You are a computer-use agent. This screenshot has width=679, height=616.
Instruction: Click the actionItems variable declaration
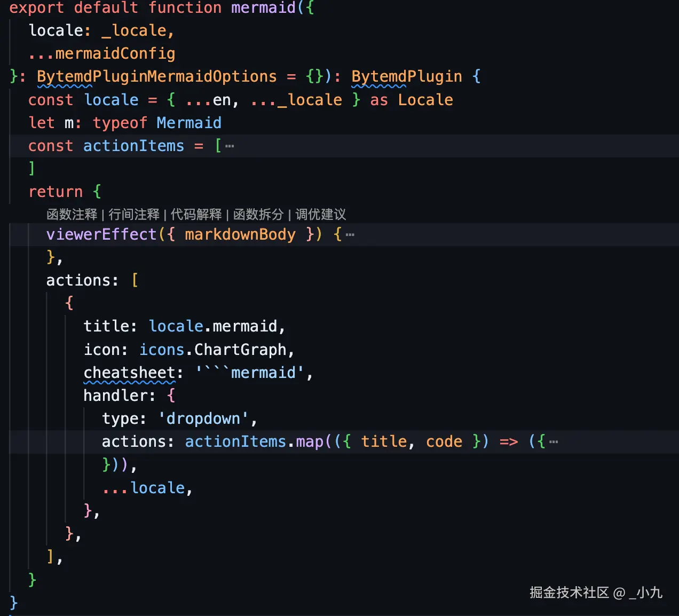(x=133, y=146)
